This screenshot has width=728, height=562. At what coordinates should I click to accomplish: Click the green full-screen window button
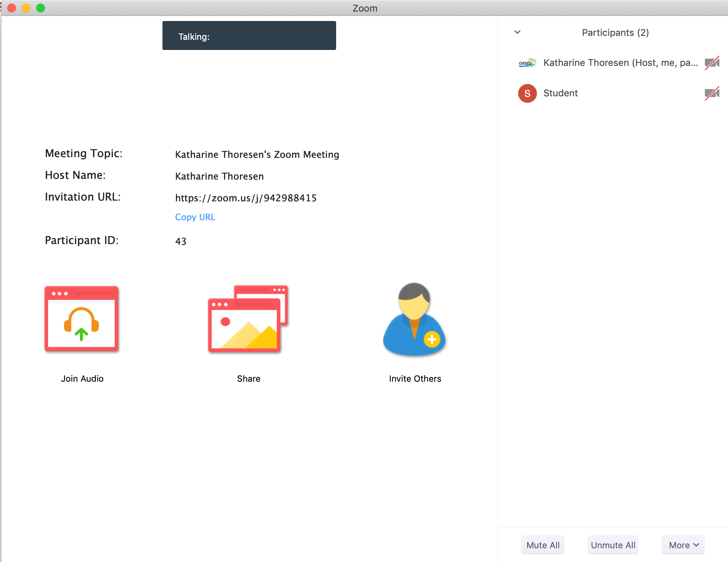pyautogui.click(x=41, y=8)
